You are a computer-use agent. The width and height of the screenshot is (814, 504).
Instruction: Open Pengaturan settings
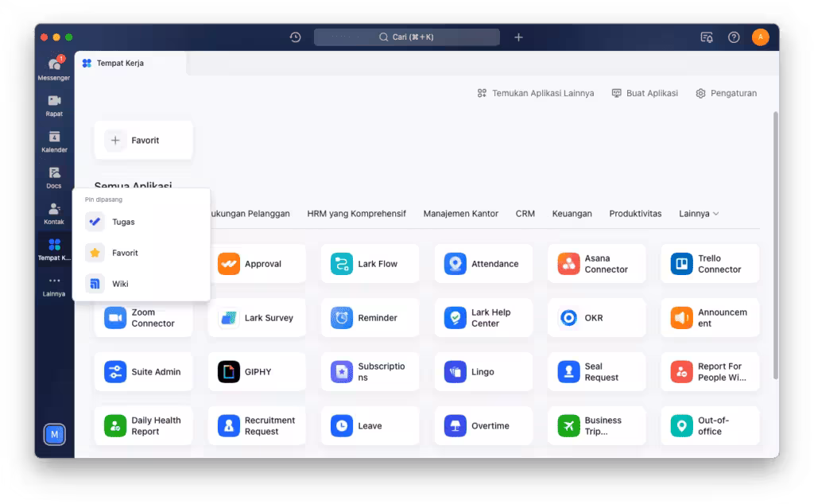(727, 94)
